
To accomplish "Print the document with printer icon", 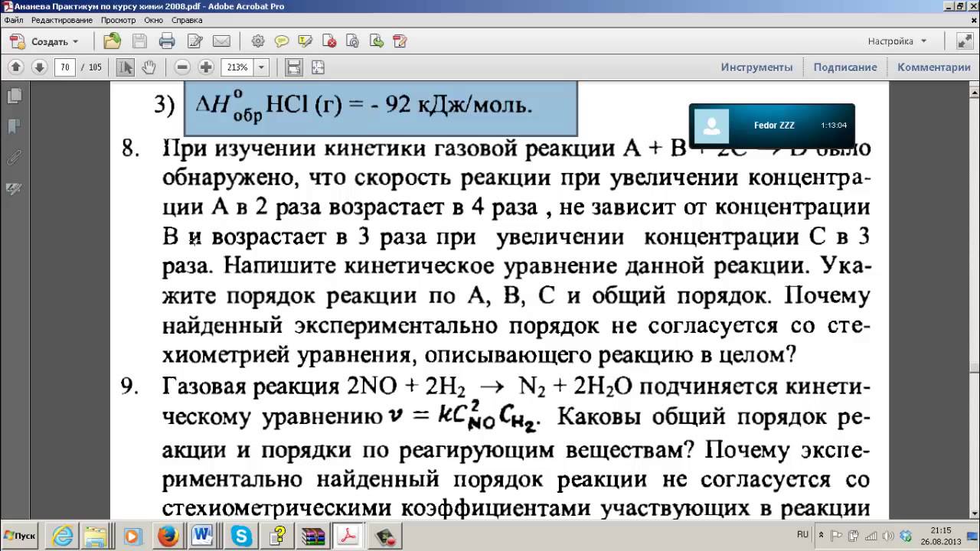I will [167, 41].
